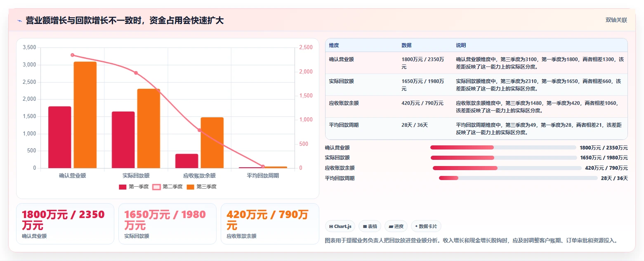Toggle the 第二季度 legend item
Screen dimensions: 644x261
tap(167, 187)
